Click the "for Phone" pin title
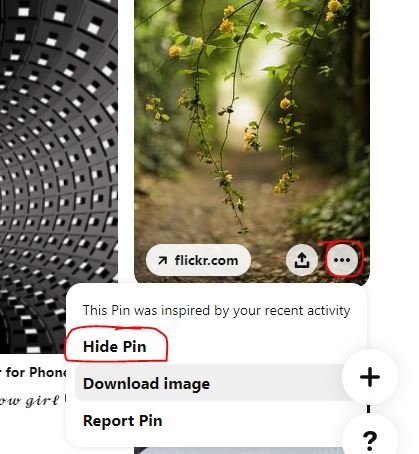The image size is (419, 454). click(36, 372)
